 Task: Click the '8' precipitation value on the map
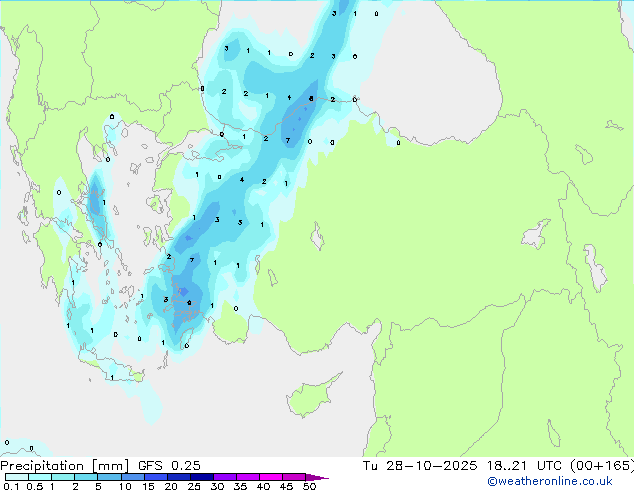coord(311,98)
